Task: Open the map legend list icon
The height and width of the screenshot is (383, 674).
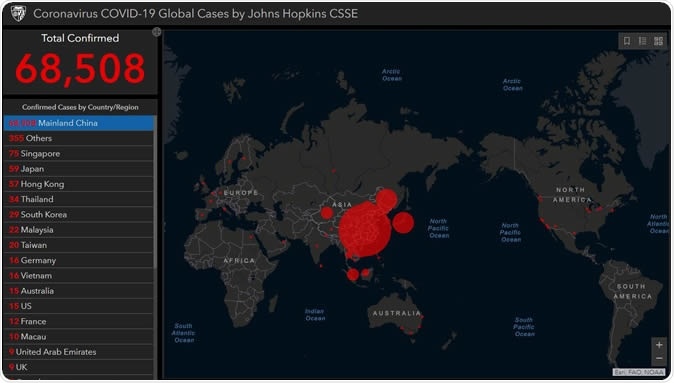Action: (x=642, y=41)
